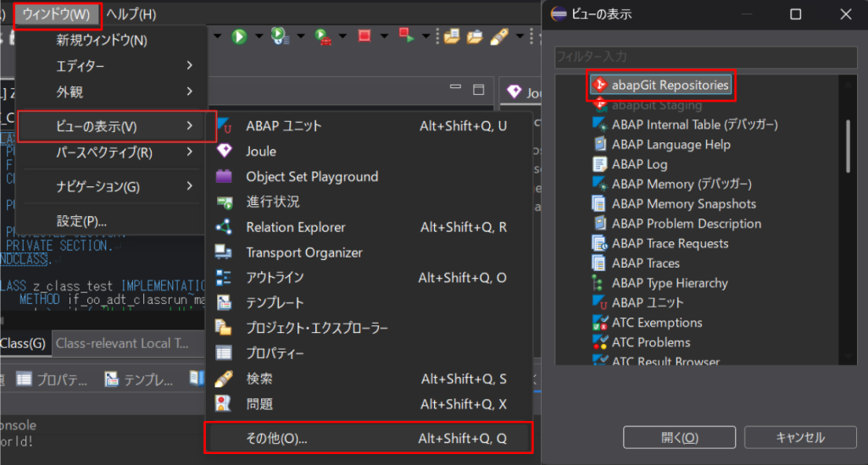The image size is (868, 465).
Task: Open Relation Explorer view
Action: 295,227
